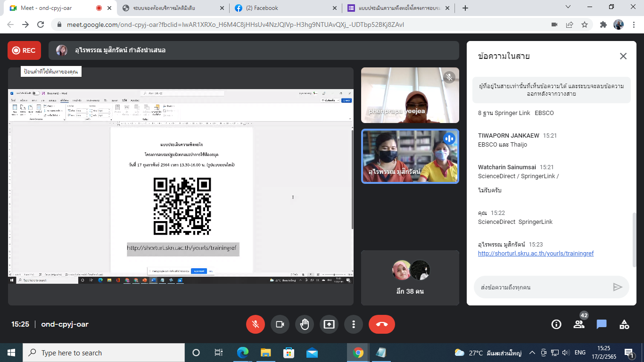Image resolution: width=644 pixels, height=362 pixels.
Task: Open the Windows Start menu
Action: (x=11, y=353)
